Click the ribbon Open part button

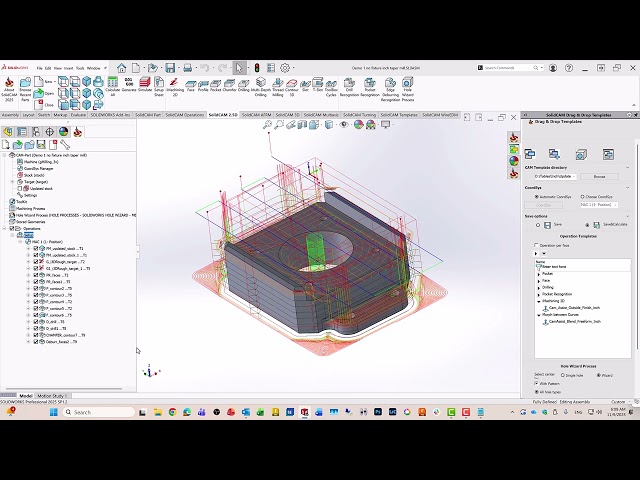click(x=44, y=93)
